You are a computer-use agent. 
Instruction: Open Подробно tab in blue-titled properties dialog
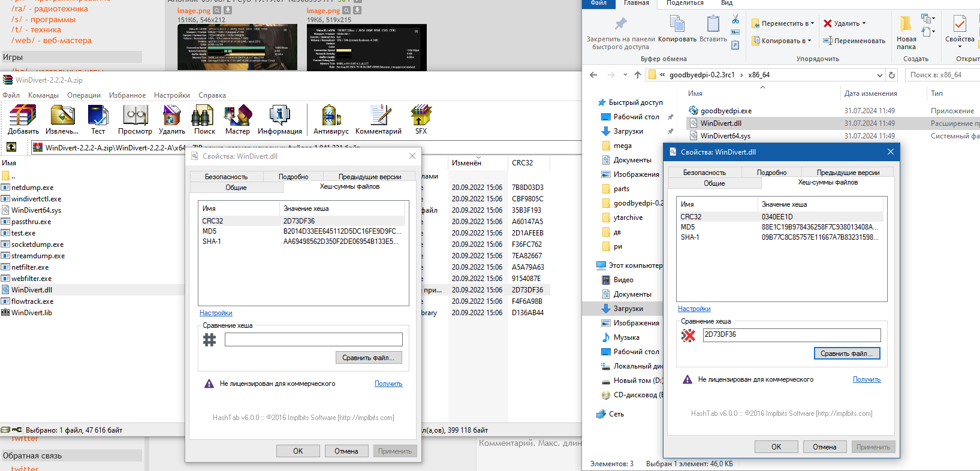(x=771, y=173)
